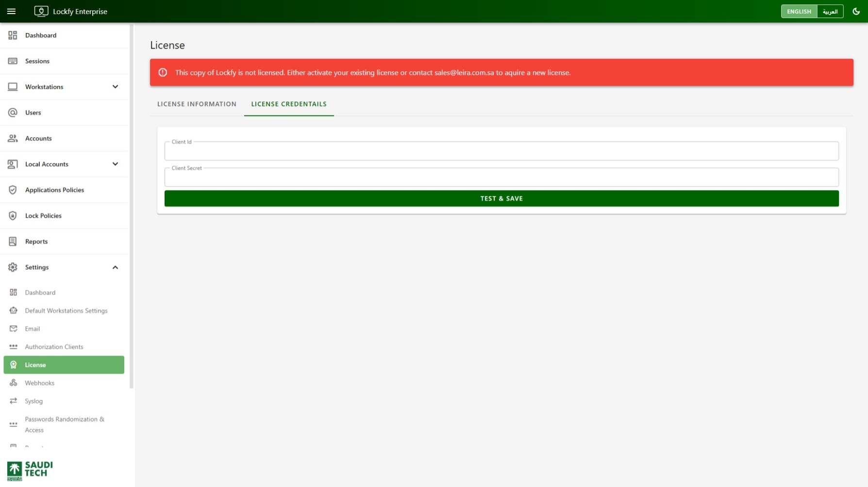Select the License Credentials tab
Viewport: 868px width, 487px height.
(x=289, y=104)
